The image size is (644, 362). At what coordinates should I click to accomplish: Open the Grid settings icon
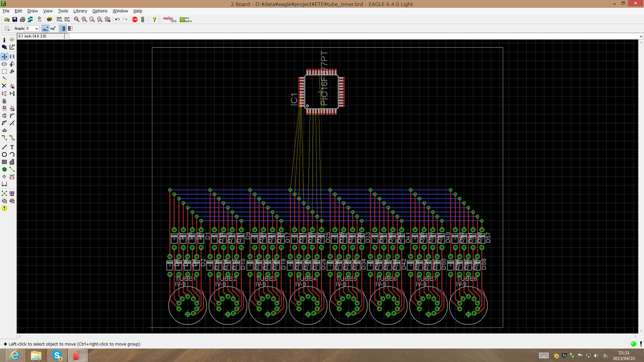7,29
